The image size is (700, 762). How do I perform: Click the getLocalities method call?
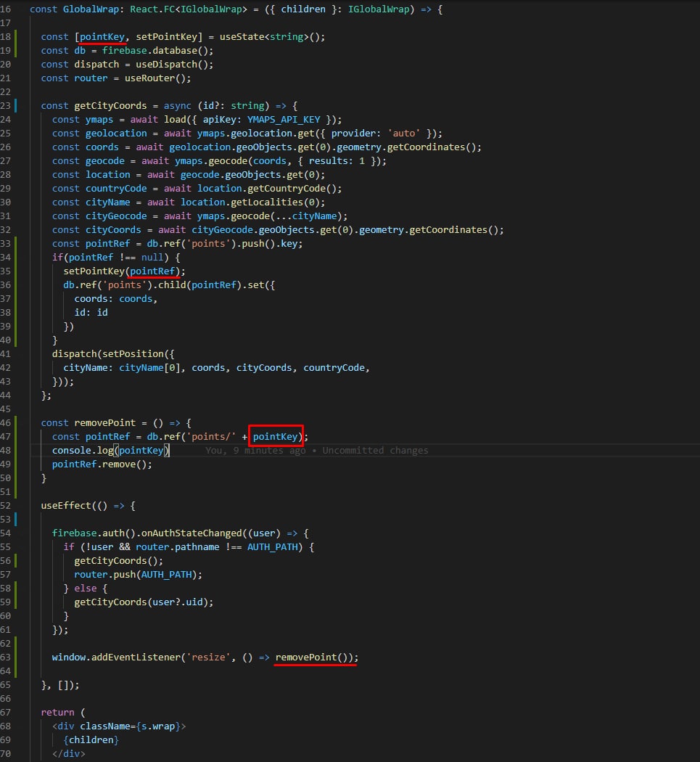[x=265, y=202]
